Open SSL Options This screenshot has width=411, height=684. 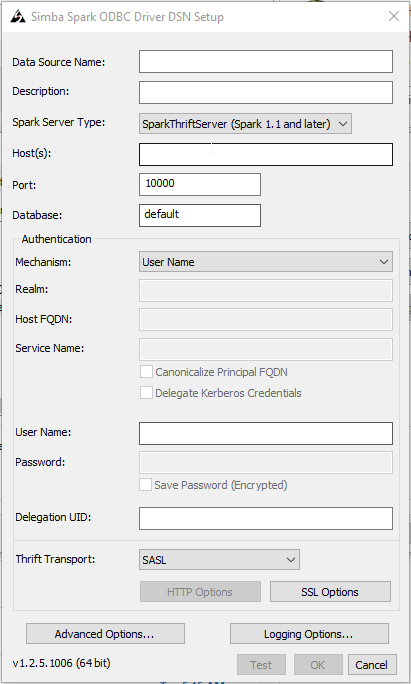pyautogui.click(x=330, y=592)
